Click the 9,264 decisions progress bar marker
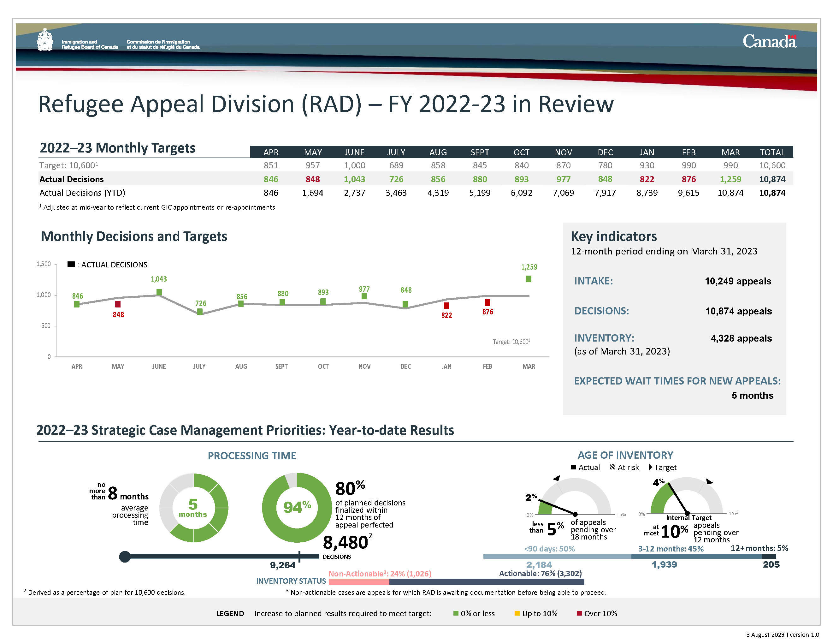 [x=299, y=556]
